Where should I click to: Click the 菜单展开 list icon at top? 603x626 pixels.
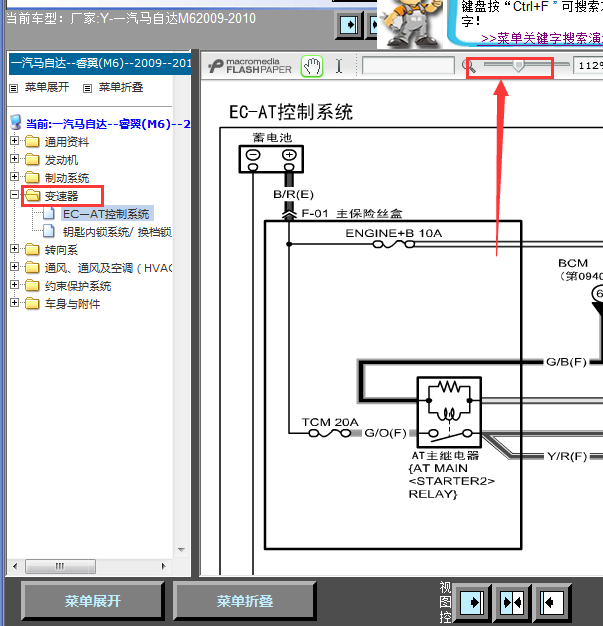tap(14, 88)
